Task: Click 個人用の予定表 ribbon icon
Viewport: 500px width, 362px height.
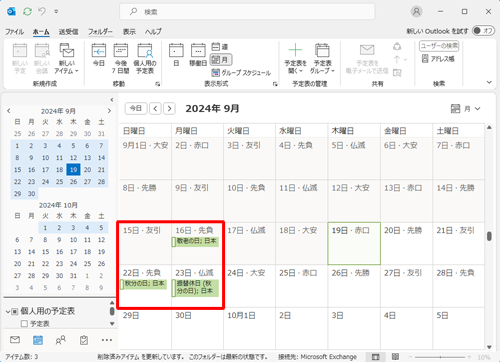Action: point(145,58)
